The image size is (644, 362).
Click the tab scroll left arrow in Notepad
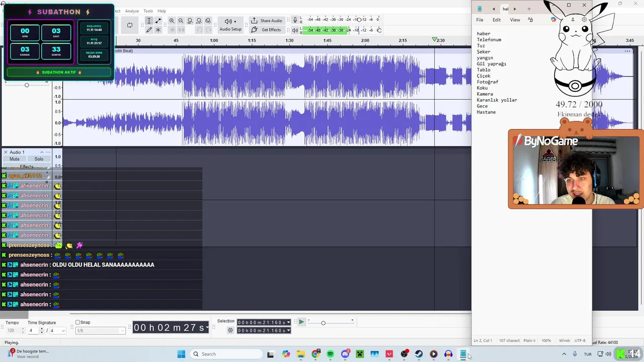tap(494, 9)
